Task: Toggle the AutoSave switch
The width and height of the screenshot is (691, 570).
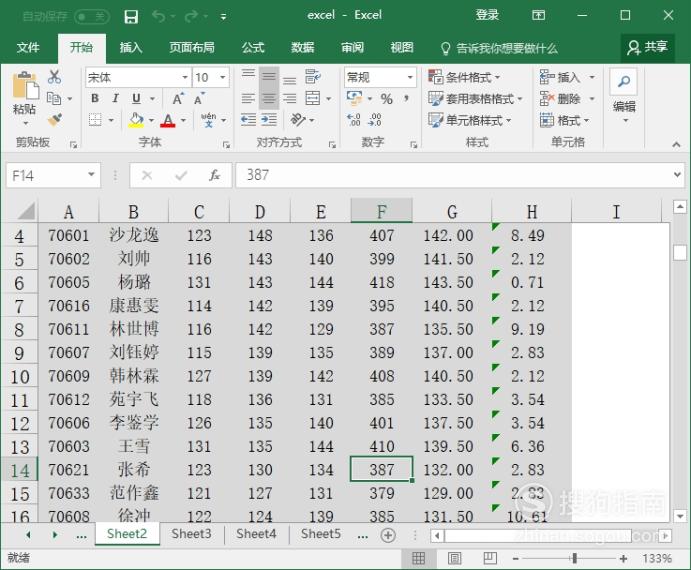Action: [92, 17]
